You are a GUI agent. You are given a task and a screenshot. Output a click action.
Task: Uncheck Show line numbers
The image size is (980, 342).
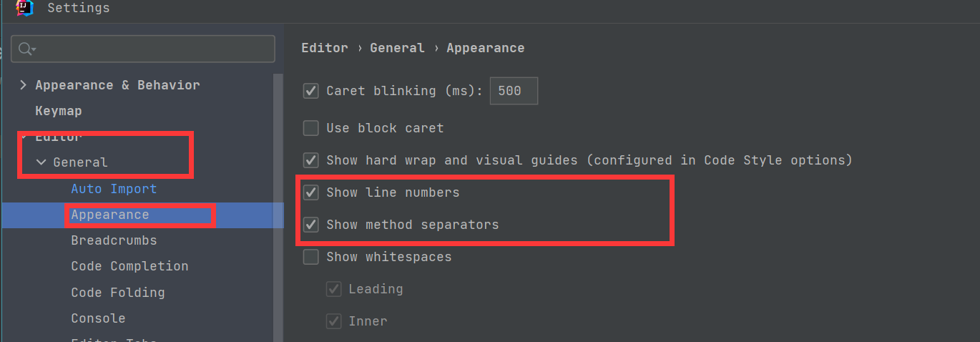tap(311, 192)
